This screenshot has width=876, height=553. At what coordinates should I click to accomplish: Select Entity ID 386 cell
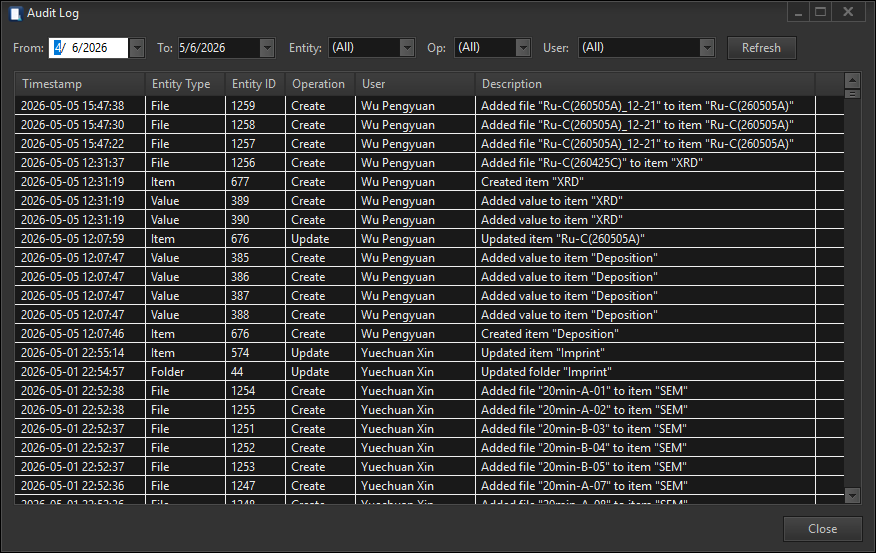(255, 276)
